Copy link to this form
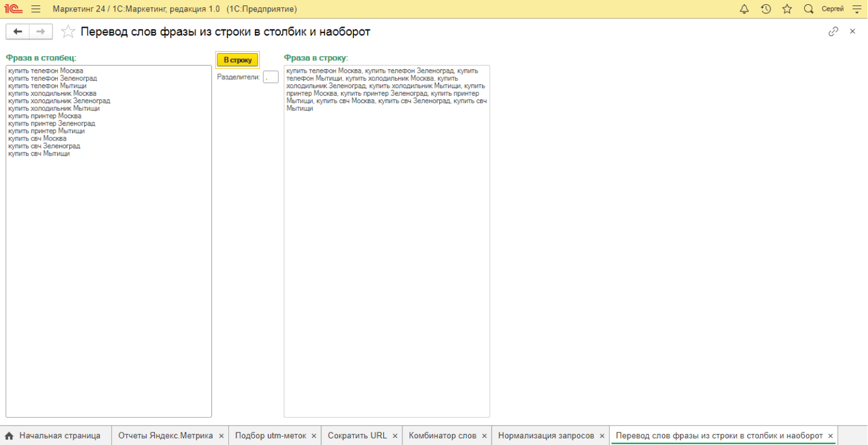The width and height of the screenshot is (868, 445). (833, 31)
